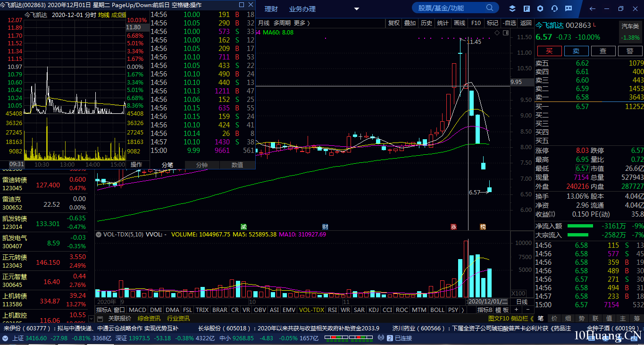Click the 卖 sell button

tap(576, 51)
